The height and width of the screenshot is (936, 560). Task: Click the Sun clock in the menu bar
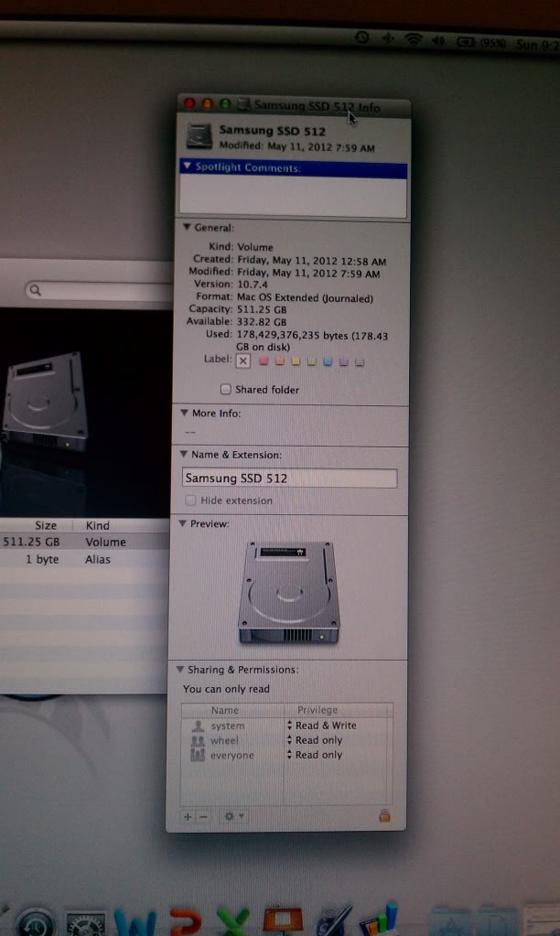pyautogui.click(x=537, y=45)
